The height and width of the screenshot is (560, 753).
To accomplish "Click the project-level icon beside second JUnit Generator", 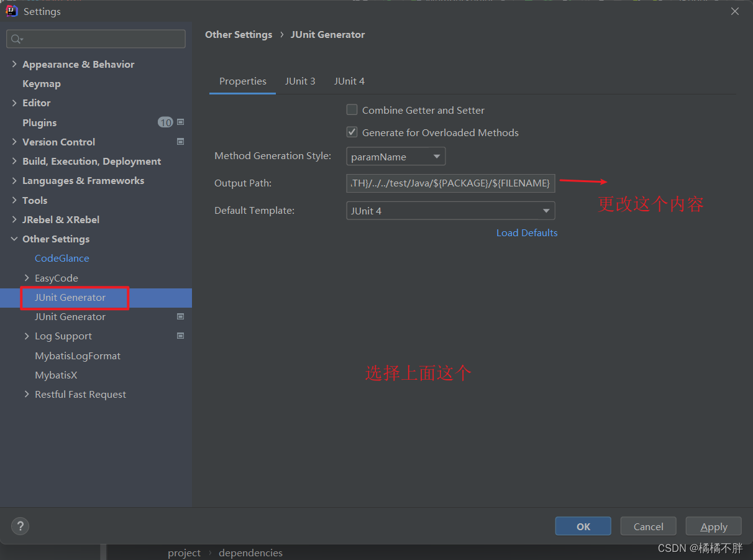I will (180, 316).
